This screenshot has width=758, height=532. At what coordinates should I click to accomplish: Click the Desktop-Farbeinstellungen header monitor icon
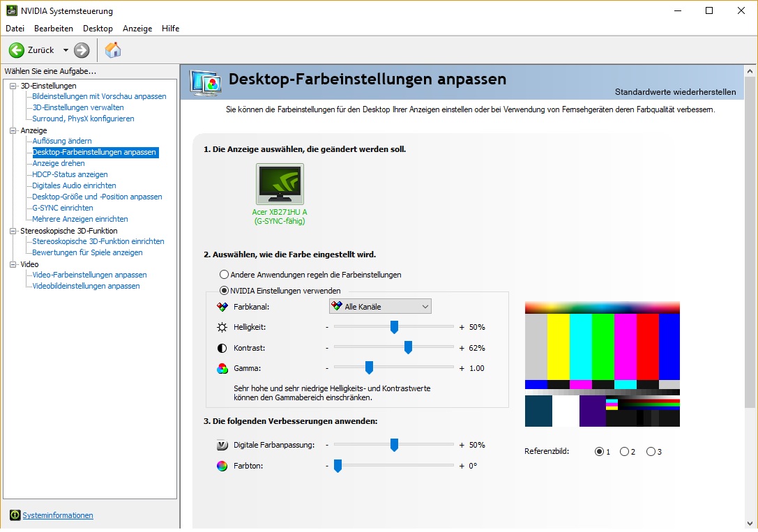206,83
